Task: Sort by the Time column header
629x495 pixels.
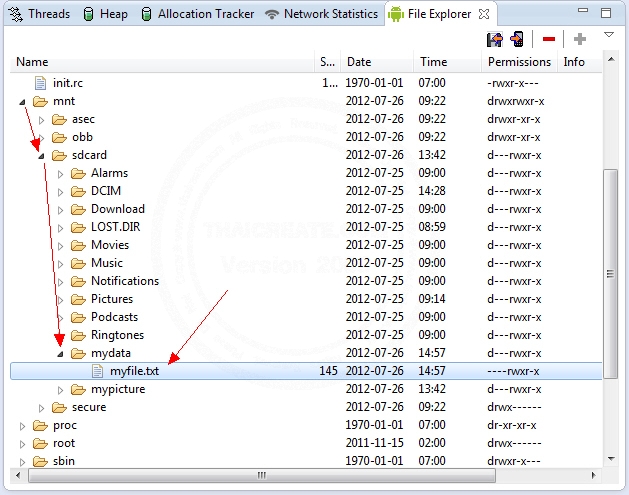Action: (x=447, y=62)
